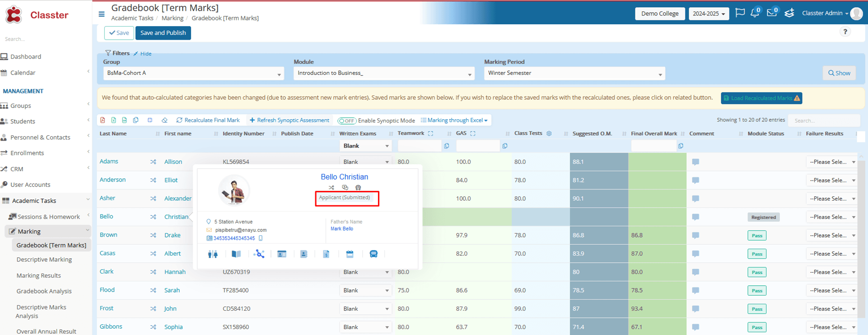The image size is (868, 335).
Task: Open messages envelope icon
Action: pyautogui.click(x=772, y=13)
